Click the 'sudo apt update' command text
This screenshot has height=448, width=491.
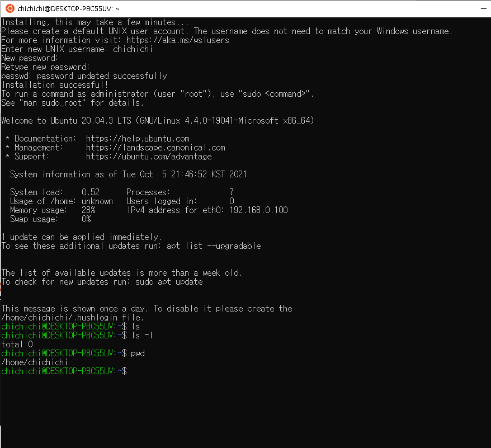coord(169,282)
